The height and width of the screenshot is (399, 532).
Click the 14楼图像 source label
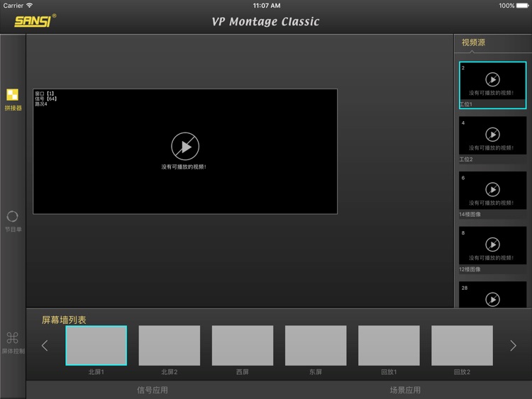pos(470,214)
